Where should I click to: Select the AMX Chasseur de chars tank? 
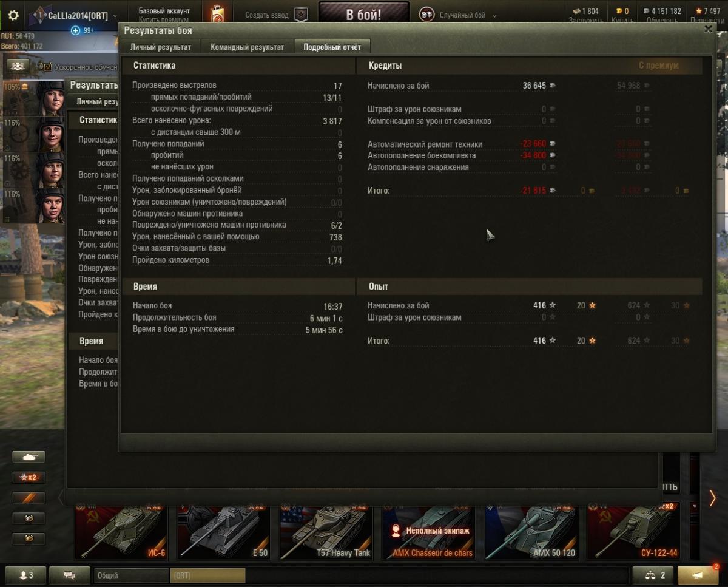click(428, 531)
